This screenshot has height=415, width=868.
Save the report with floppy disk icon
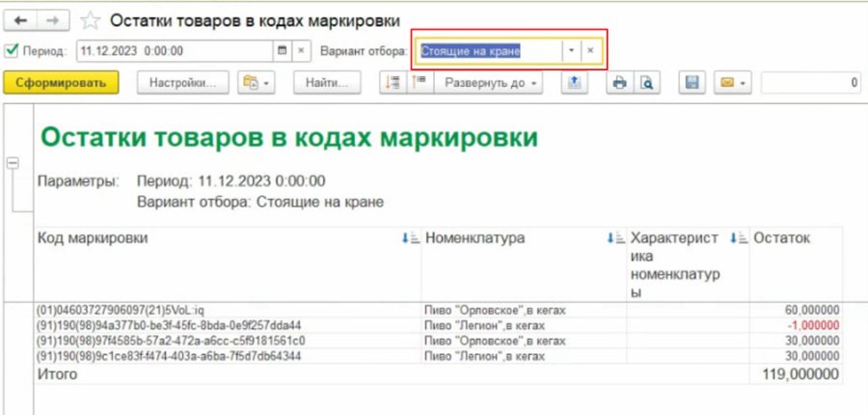pos(692,83)
